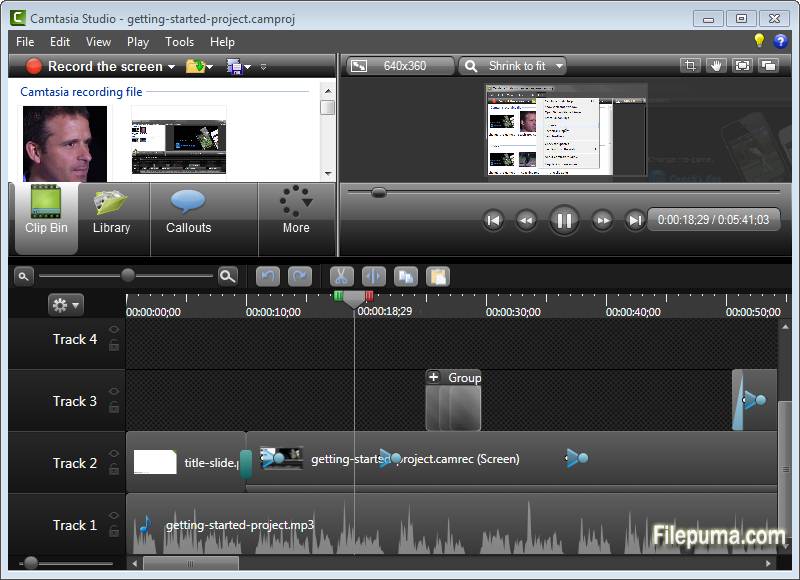Screen dimensions: 800x580
Task: Toggle the lock on Track 3
Action: (114, 407)
